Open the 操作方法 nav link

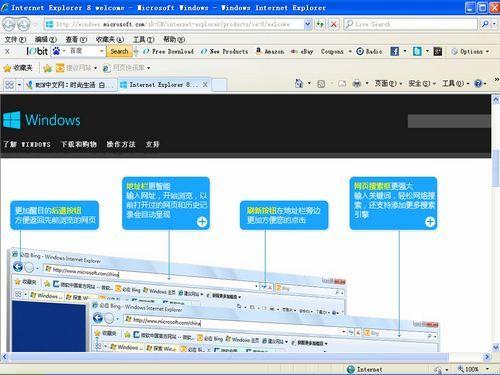click(x=121, y=144)
